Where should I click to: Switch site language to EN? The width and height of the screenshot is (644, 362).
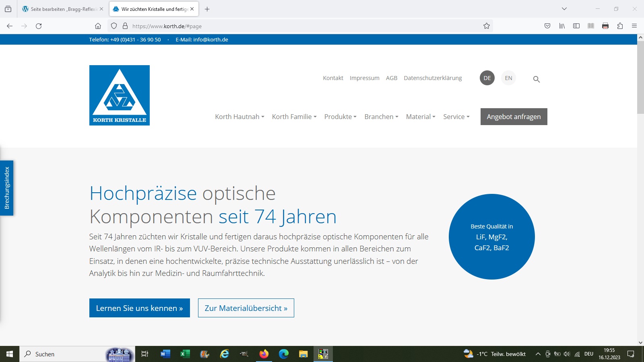[x=508, y=78]
